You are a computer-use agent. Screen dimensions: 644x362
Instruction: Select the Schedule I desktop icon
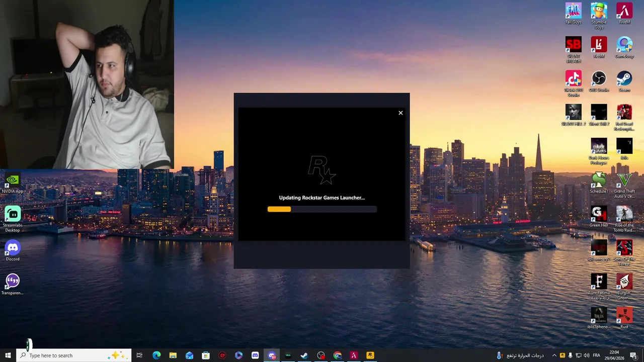click(599, 183)
